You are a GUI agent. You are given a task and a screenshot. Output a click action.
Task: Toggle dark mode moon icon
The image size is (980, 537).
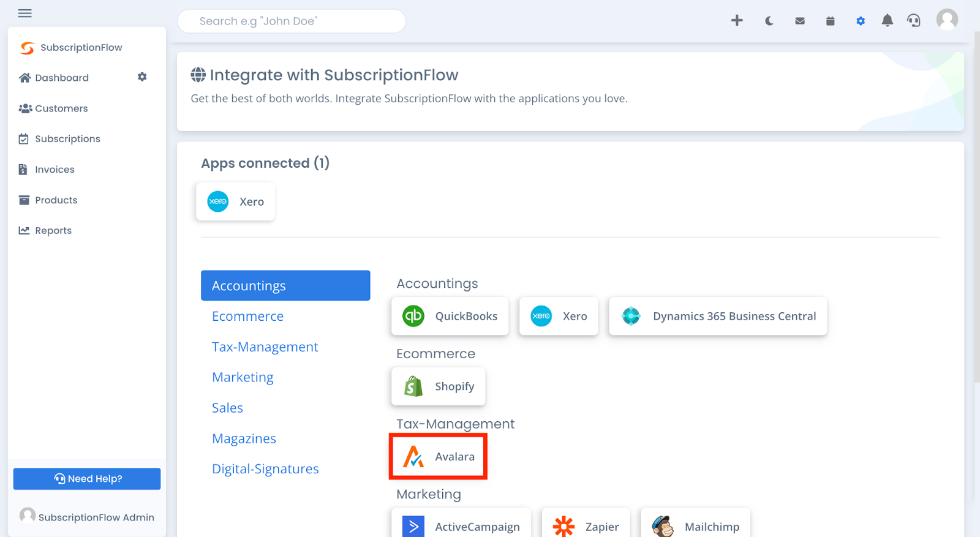pos(769,21)
